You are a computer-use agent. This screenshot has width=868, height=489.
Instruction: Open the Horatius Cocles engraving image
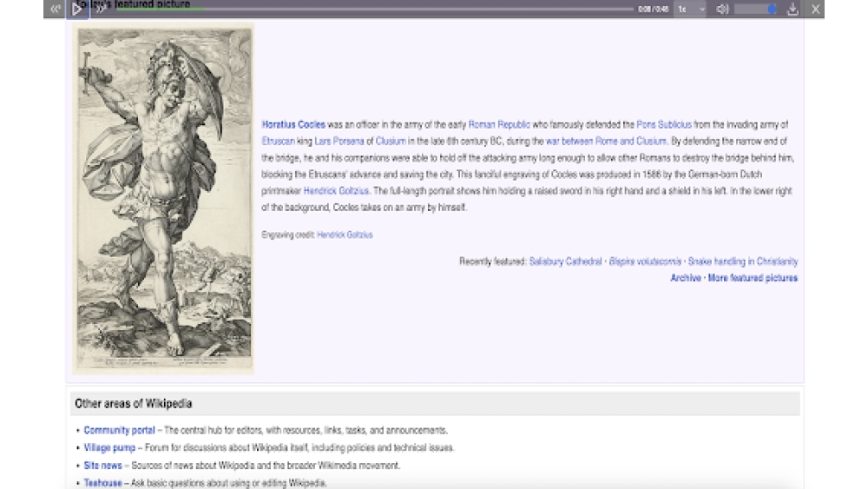(x=163, y=198)
